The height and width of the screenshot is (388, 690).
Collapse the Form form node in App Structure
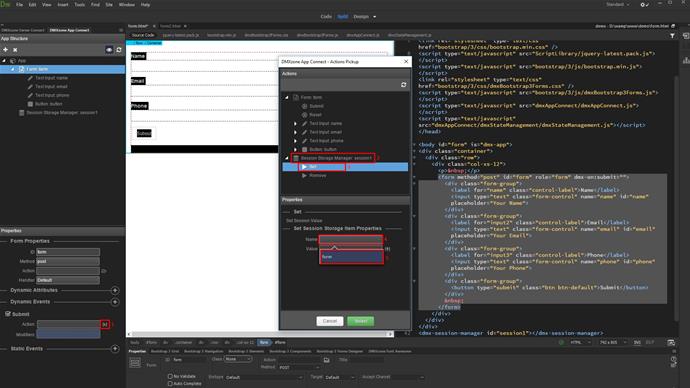coord(12,69)
